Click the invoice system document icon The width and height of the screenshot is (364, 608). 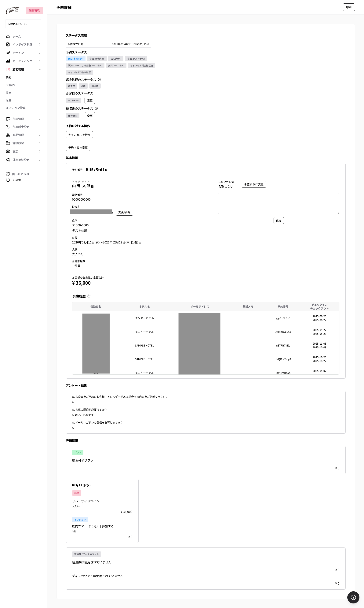(x=8, y=44)
